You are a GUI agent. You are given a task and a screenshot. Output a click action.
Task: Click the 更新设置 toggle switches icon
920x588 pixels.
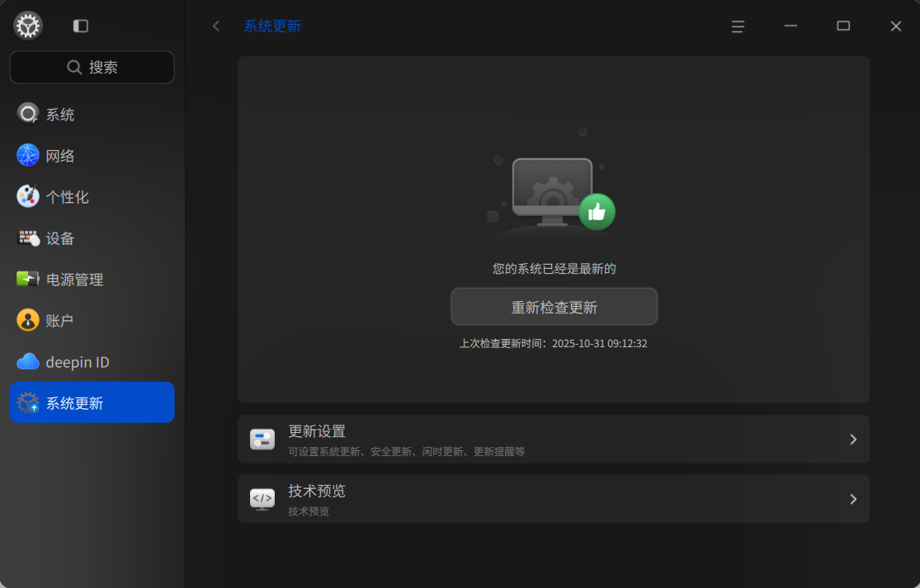pos(262,439)
